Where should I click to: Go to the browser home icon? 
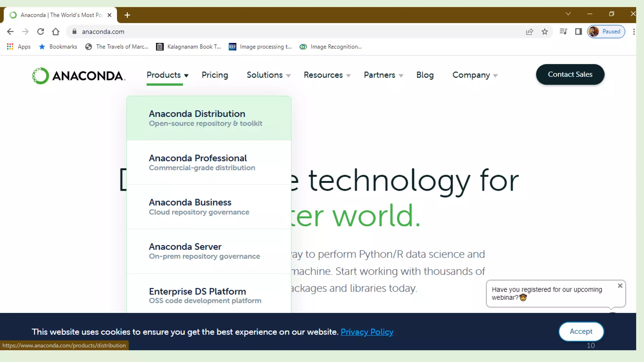(x=56, y=31)
